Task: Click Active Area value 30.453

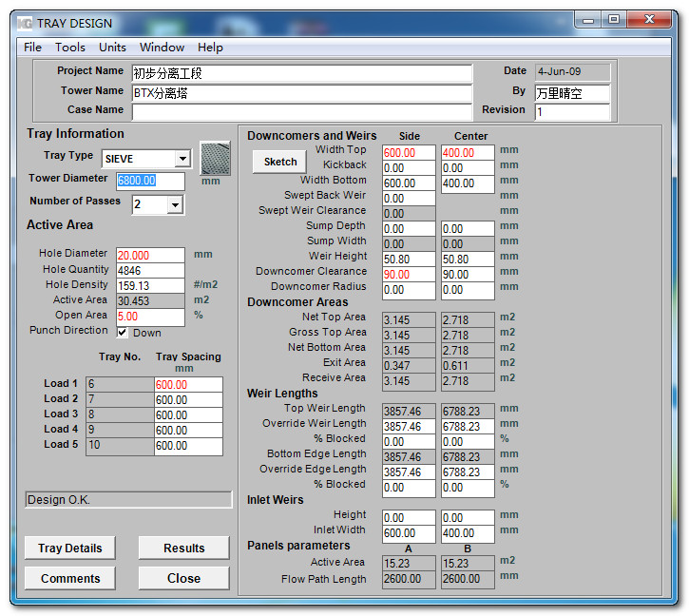Action: click(x=150, y=301)
